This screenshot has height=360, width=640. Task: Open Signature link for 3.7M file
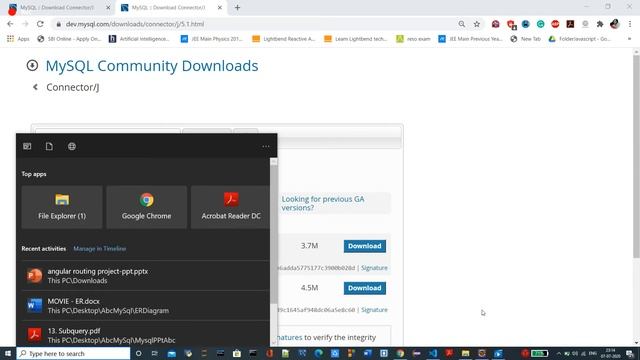(374, 268)
